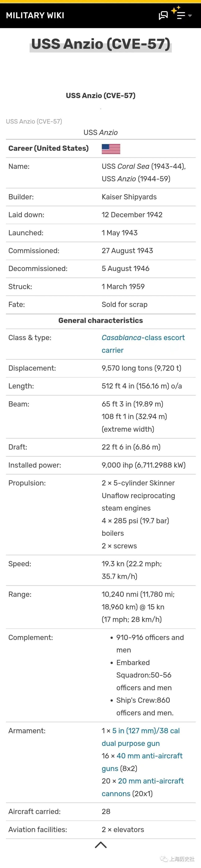Click the General characteristics section header
The height and width of the screenshot is (868, 201).
[x=101, y=320]
